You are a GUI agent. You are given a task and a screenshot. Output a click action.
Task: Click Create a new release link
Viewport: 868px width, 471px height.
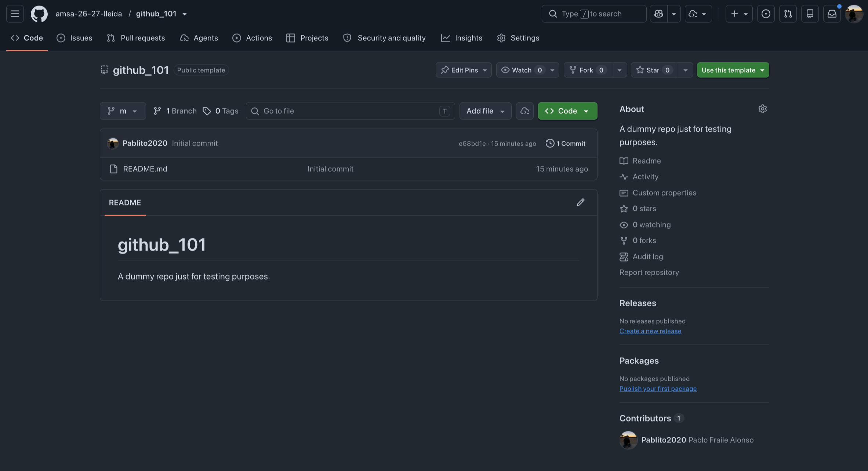[x=650, y=331]
